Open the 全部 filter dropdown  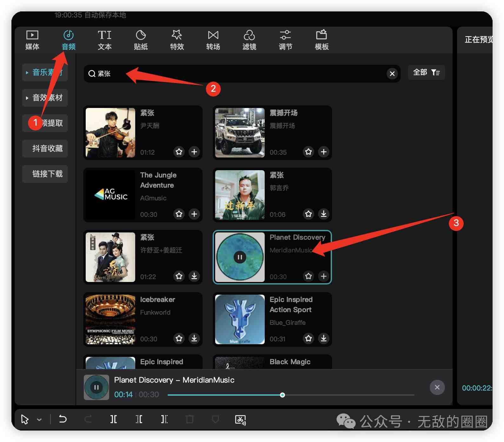[x=426, y=73]
